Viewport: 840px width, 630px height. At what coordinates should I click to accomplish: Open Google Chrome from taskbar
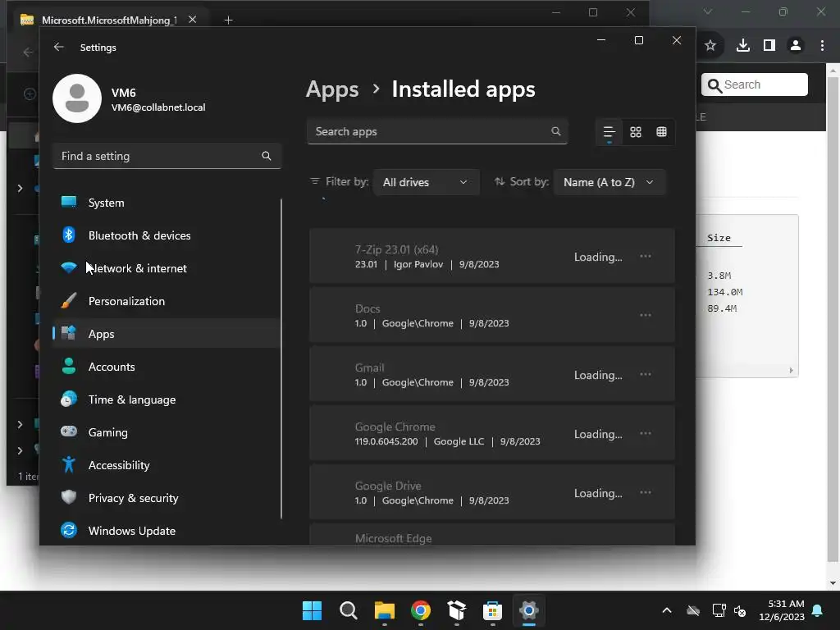[x=421, y=610]
